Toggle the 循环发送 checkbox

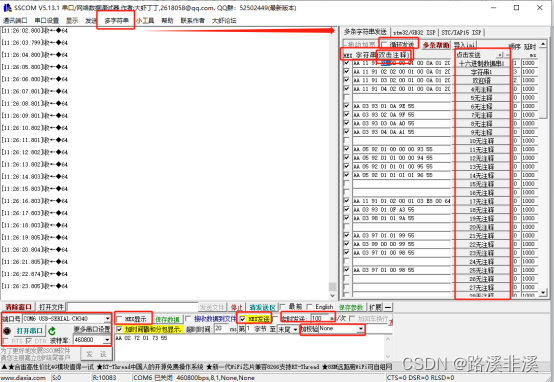pyautogui.click(x=384, y=45)
